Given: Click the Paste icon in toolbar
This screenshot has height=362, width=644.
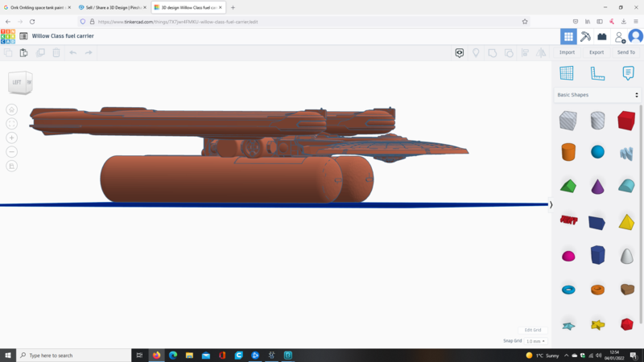Looking at the screenshot, I should (24, 52).
